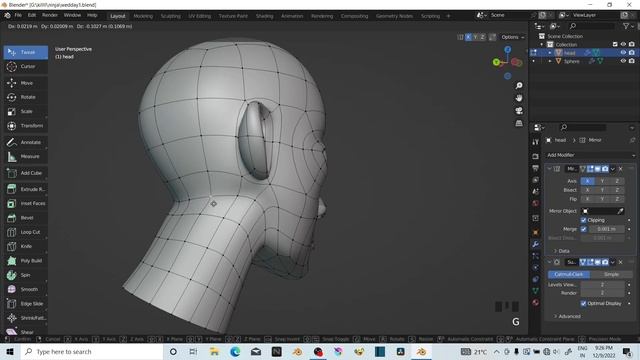Viewport: 640px width, 360px height.
Task: Switch to the UV Editing workspace tab
Action: pyautogui.click(x=200, y=16)
